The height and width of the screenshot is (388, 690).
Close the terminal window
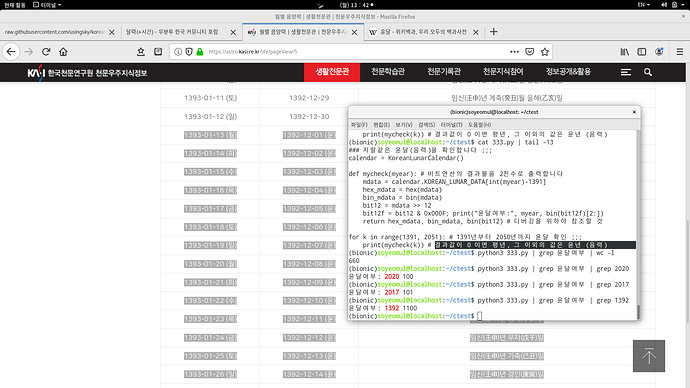(x=634, y=112)
